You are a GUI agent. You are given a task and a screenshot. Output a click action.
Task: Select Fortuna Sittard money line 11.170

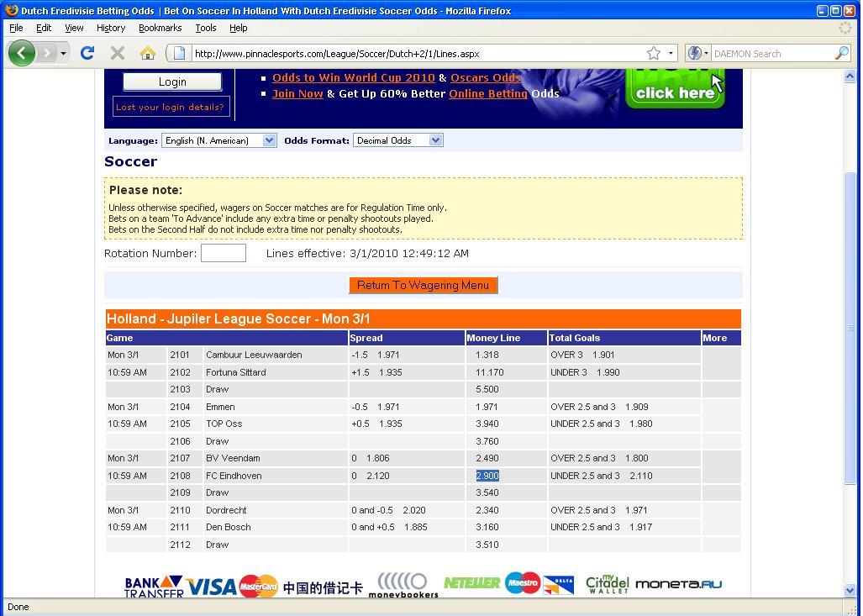[489, 372]
